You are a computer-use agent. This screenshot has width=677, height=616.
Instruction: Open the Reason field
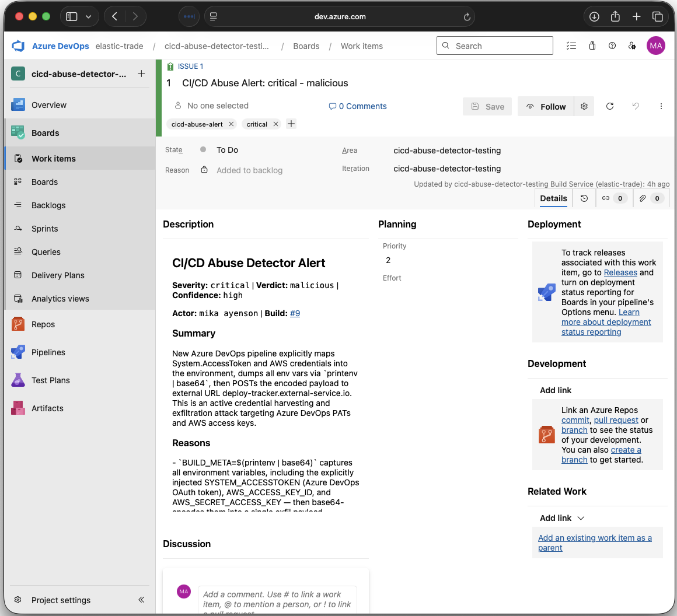point(250,170)
